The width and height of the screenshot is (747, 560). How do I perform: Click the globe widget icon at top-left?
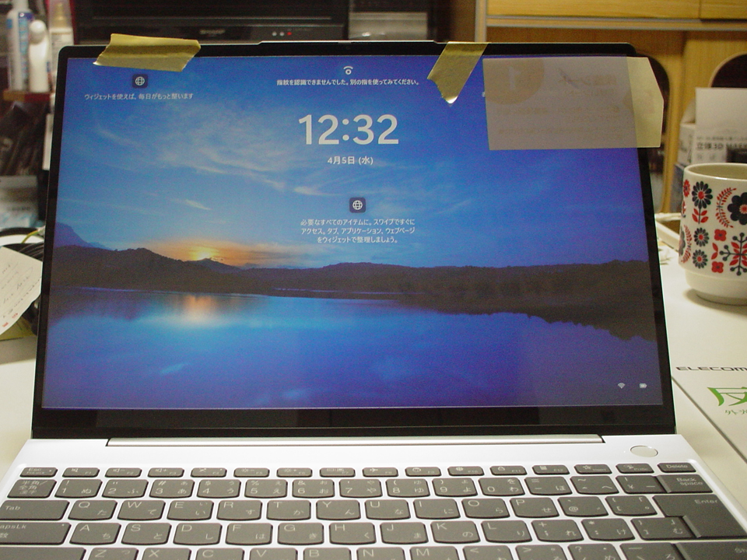(x=139, y=80)
